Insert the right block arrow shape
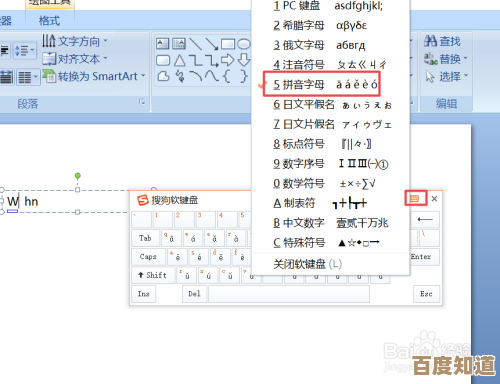 [228, 60]
